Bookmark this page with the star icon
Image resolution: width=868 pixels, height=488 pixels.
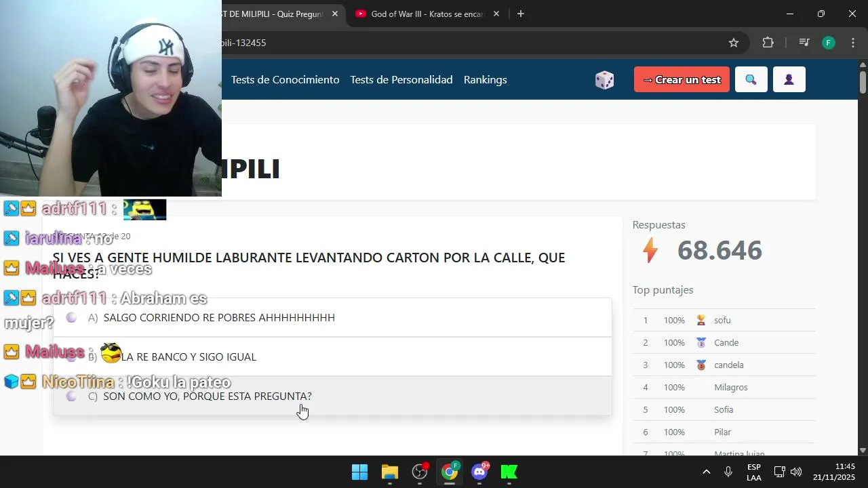tap(734, 43)
